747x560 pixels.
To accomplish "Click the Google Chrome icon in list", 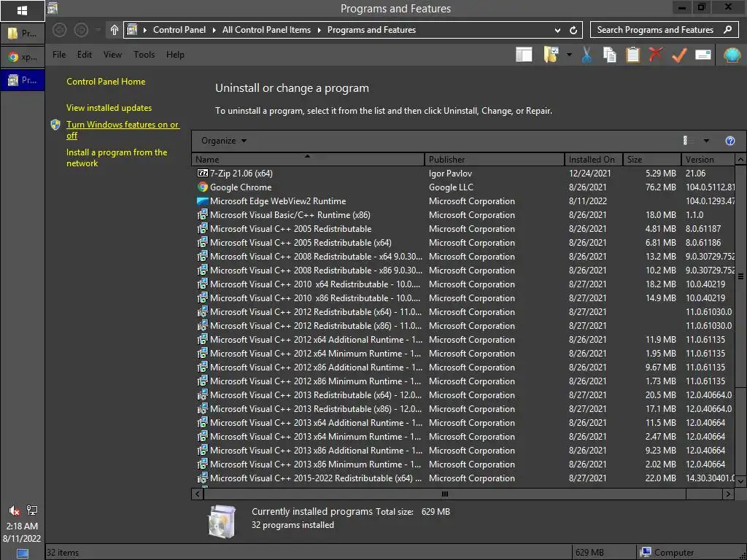I will (203, 187).
